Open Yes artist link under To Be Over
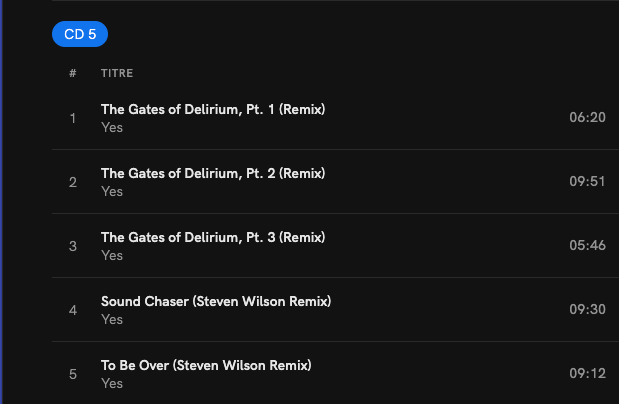This screenshot has height=404, width=619. tap(112, 383)
